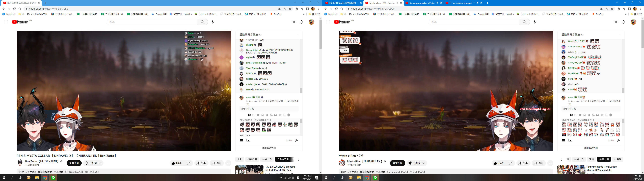Image resolution: width=644 pixels, height=181 pixels.
Task: Open more actions under Ren Zotto video
Action: [228, 163]
